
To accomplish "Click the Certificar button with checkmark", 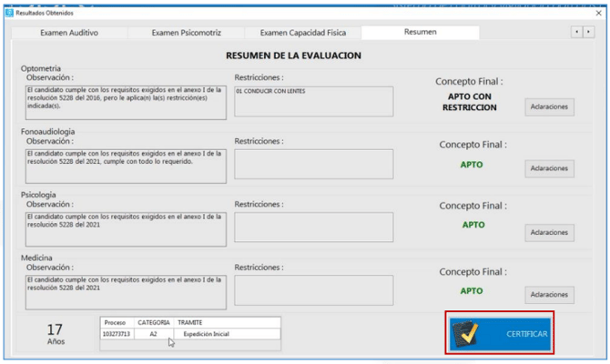I will click(x=500, y=334).
